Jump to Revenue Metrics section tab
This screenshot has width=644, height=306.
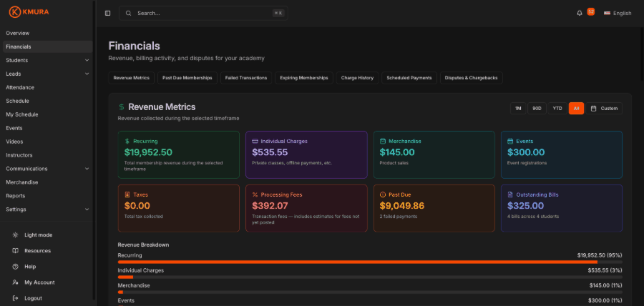click(x=132, y=78)
